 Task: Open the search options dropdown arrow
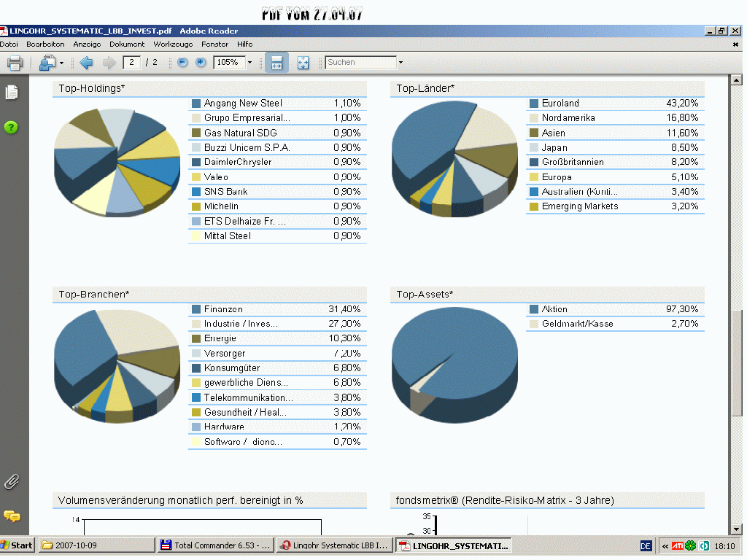click(400, 63)
